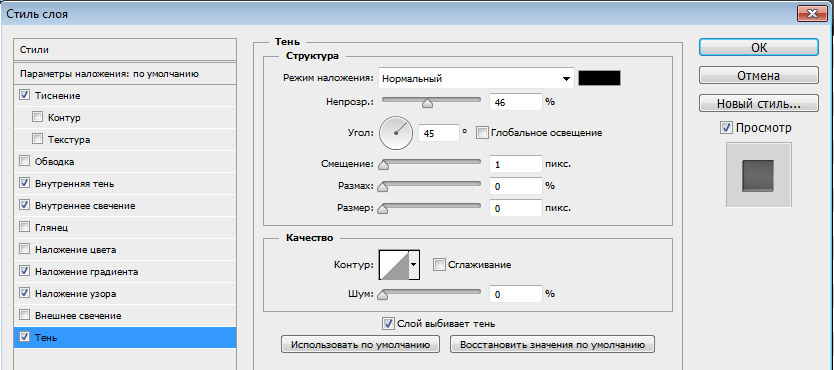Enable the Глобальное освещение checkbox

[482, 132]
